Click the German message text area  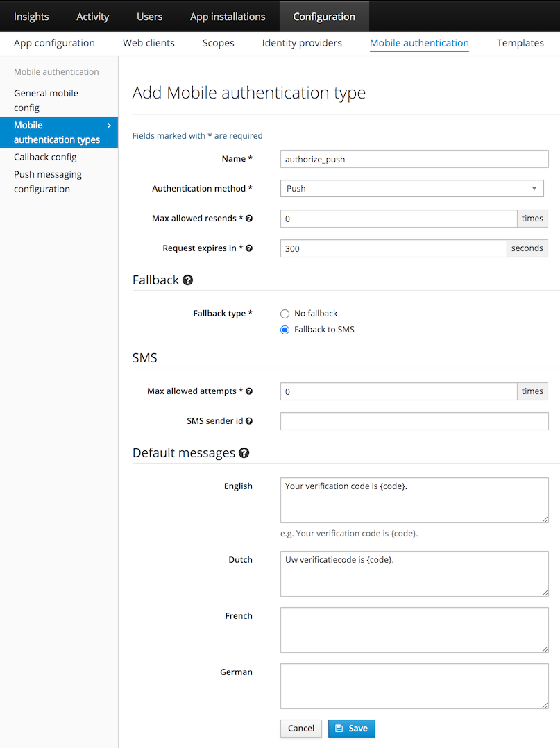414,686
